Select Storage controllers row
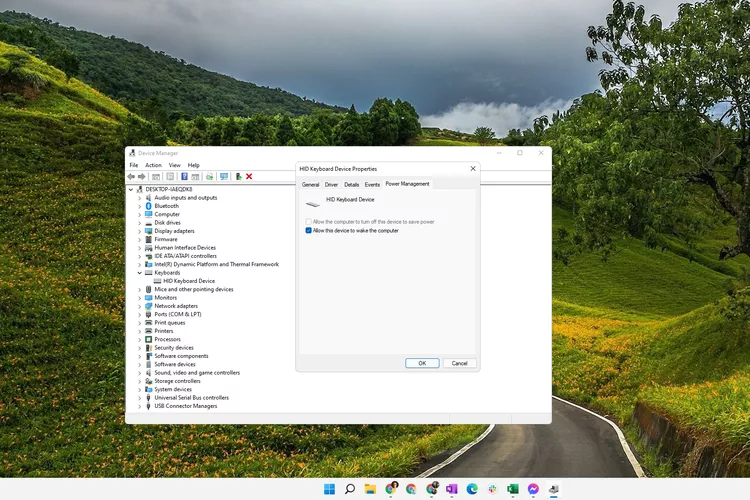The height and width of the screenshot is (500, 750). [177, 381]
